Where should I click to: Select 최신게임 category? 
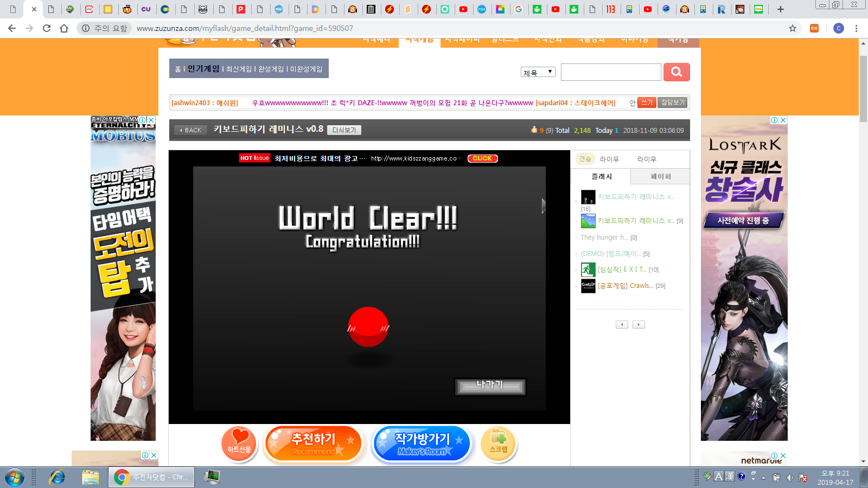pos(239,69)
